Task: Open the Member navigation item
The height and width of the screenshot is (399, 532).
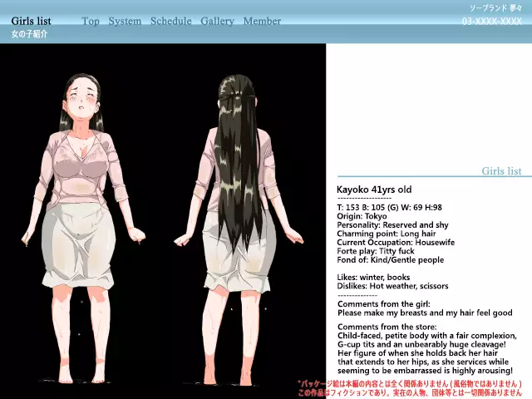Action: pyautogui.click(x=262, y=21)
